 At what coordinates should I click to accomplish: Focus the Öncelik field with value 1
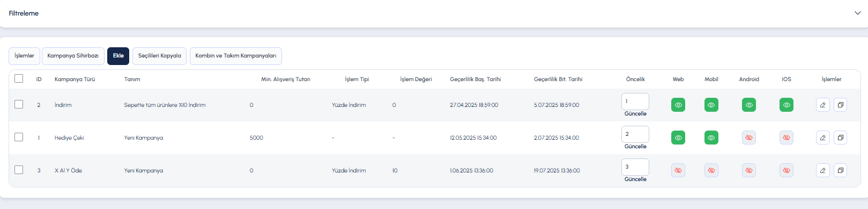click(x=635, y=101)
